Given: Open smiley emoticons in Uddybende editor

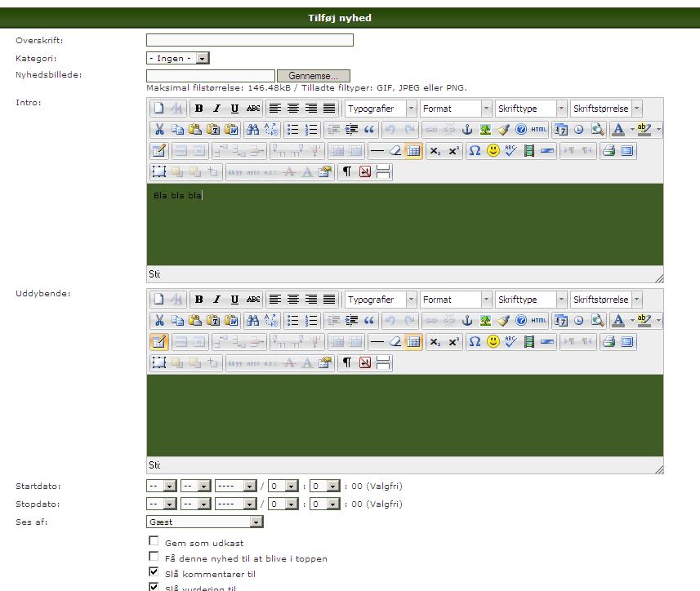Looking at the screenshot, I should click(493, 342).
